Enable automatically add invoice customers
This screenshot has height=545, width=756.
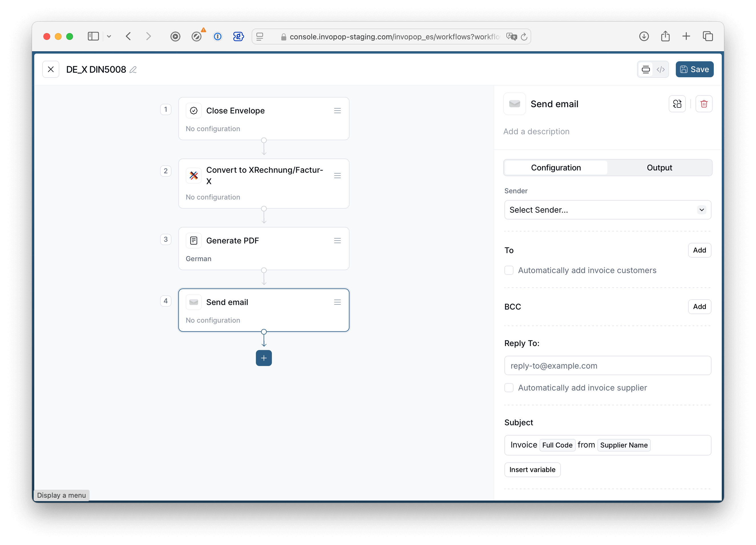coord(509,270)
